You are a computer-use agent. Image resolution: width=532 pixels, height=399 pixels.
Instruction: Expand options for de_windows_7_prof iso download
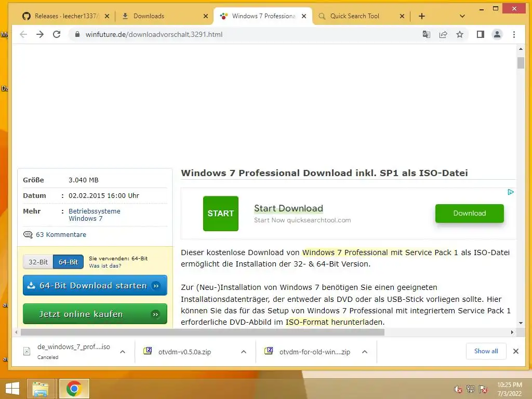(x=123, y=352)
